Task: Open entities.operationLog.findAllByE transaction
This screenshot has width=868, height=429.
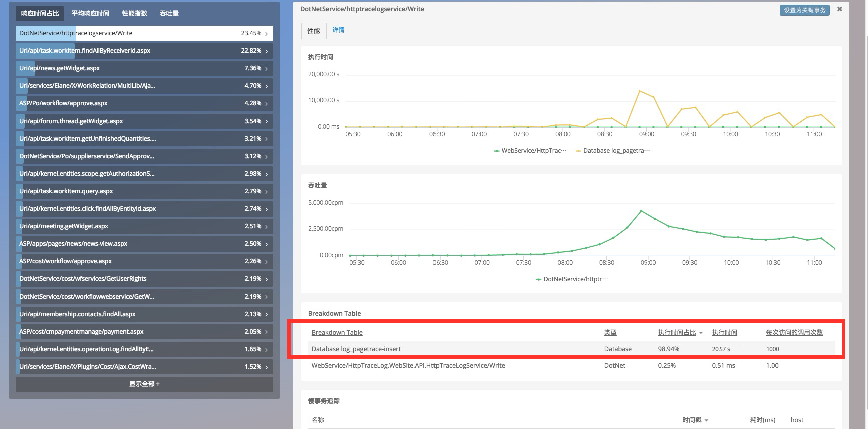Action: point(144,349)
